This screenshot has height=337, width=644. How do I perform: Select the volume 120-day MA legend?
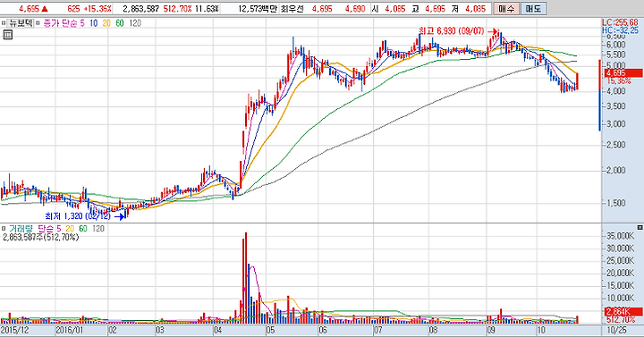click(98, 229)
